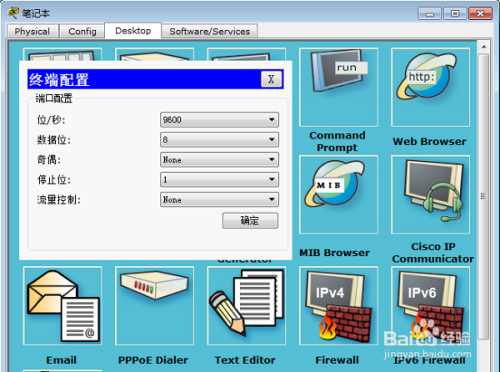500x372 pixels.
Task: Open the MIB Browser icon
Action: coord(338,194)
